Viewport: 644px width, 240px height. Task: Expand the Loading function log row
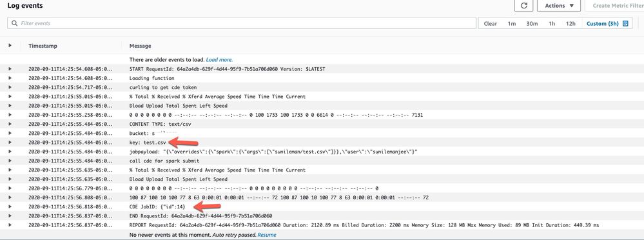point(10,78)
